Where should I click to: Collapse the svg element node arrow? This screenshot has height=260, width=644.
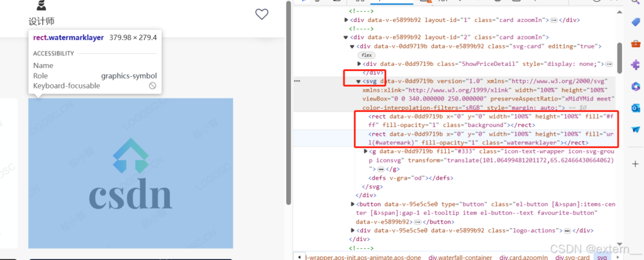[x=358, y=82]
